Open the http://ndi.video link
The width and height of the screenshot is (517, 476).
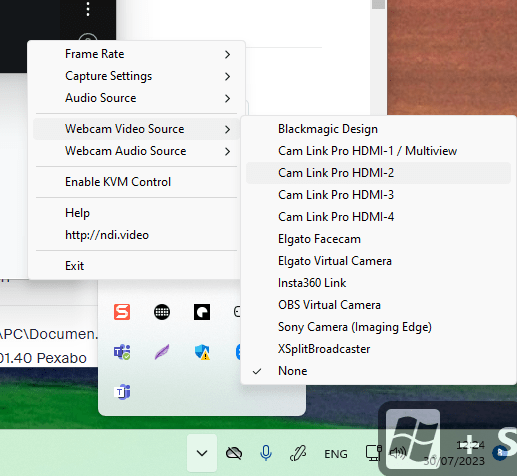[x=136, y=235]
